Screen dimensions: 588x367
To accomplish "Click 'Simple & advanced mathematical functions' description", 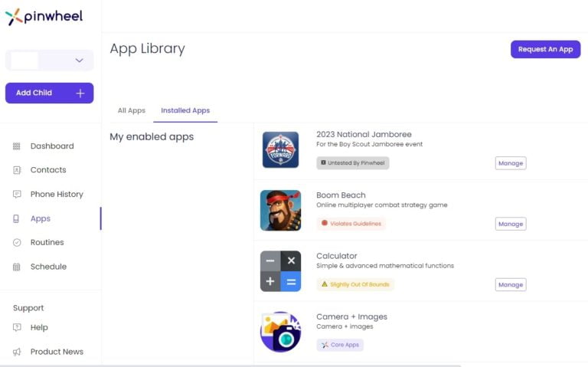I will coord(385,266).
